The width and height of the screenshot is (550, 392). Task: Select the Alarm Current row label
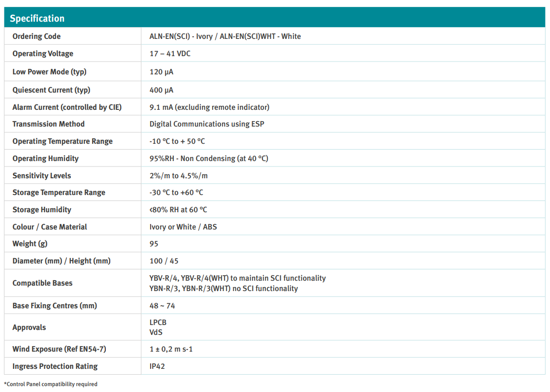point(67,107)
